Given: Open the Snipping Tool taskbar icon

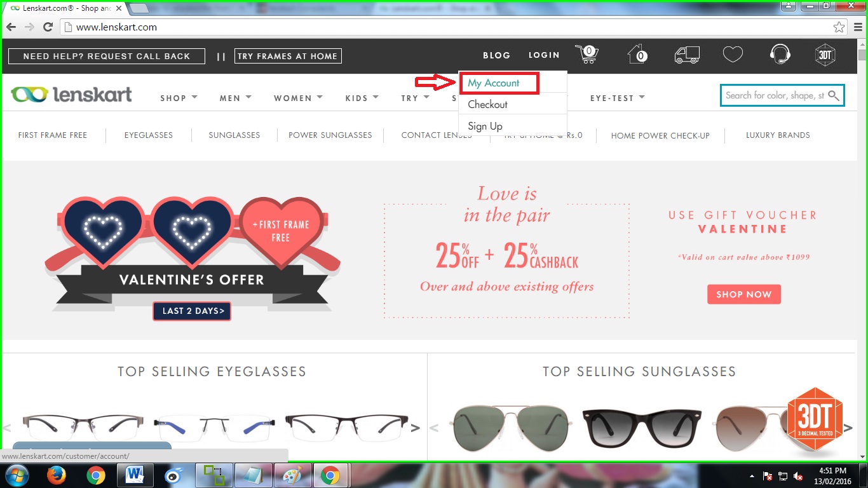Looking at the screenshot, I should click(x=214, y=475).
